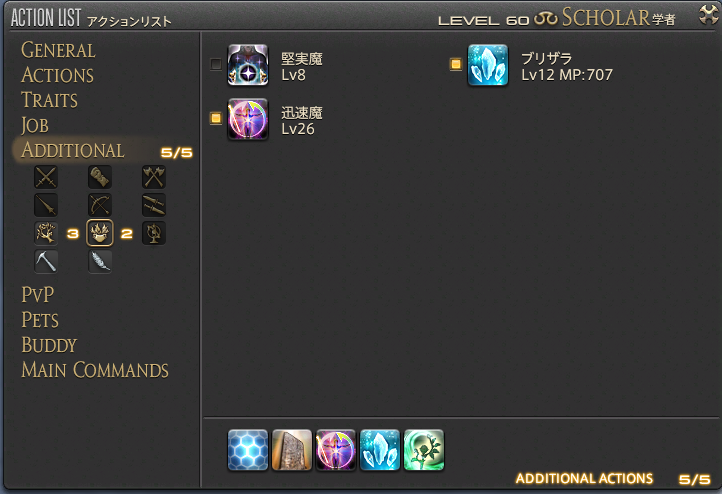
Task: Select the conjurer tree branch icon
Action: 46,233
